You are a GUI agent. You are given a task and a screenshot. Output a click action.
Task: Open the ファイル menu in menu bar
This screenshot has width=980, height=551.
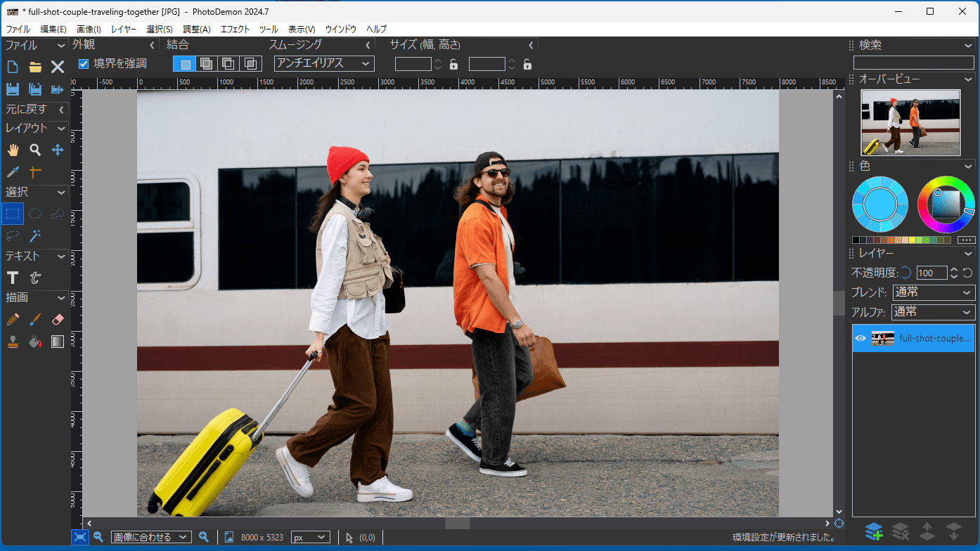pyautogui.click(x=18, y=30)
